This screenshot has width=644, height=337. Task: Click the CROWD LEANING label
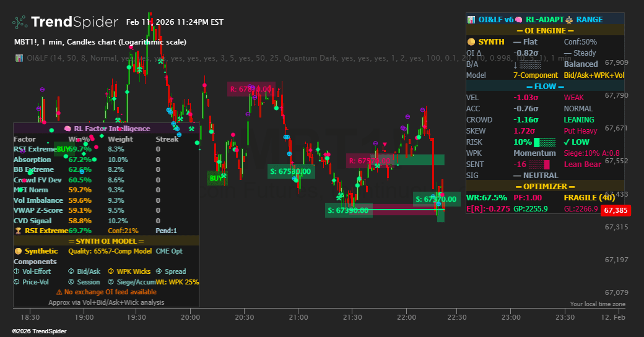click(x=579, y=120)
